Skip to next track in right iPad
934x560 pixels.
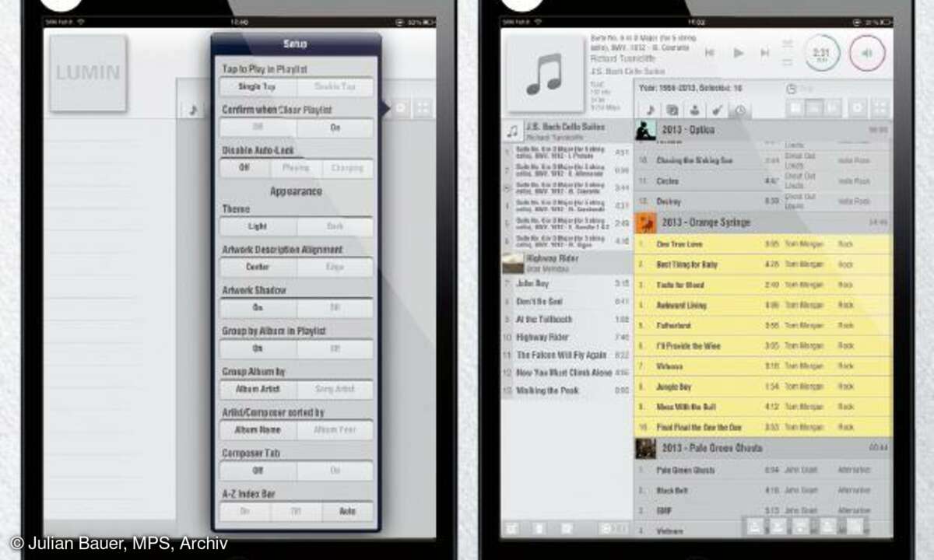click(x=765, y=53)
